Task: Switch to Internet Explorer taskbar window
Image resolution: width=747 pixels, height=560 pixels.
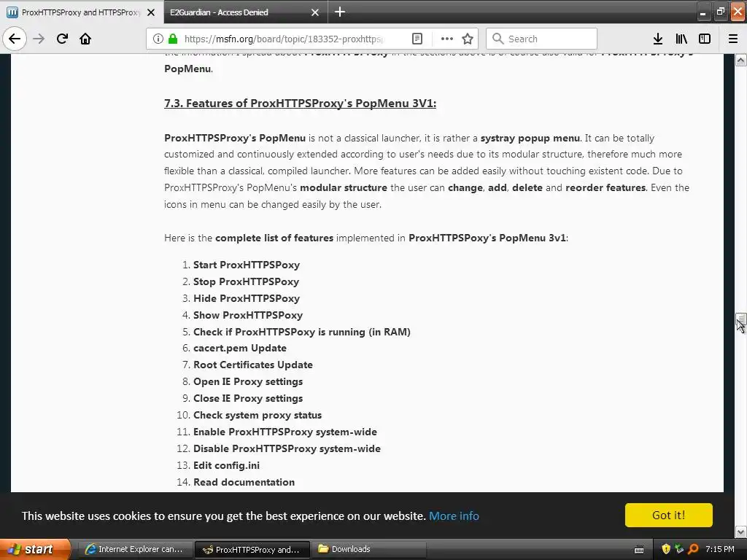Action: click(x=135, y=549)
